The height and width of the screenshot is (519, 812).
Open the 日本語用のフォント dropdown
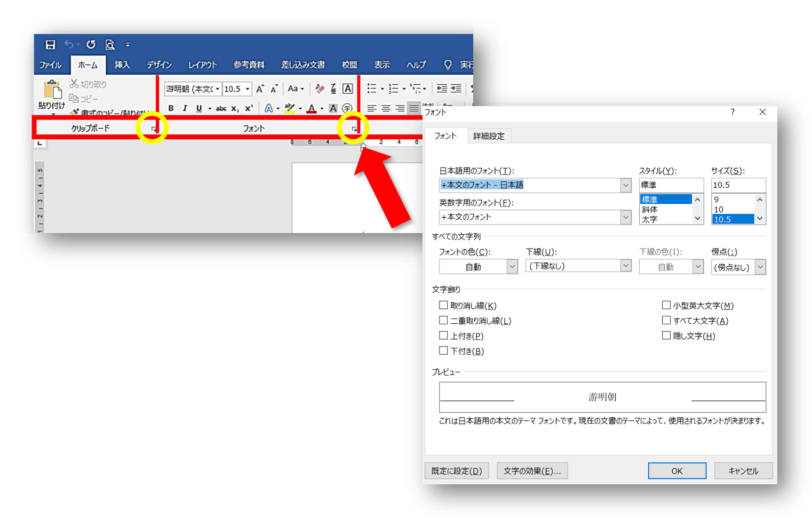(626, 185)
